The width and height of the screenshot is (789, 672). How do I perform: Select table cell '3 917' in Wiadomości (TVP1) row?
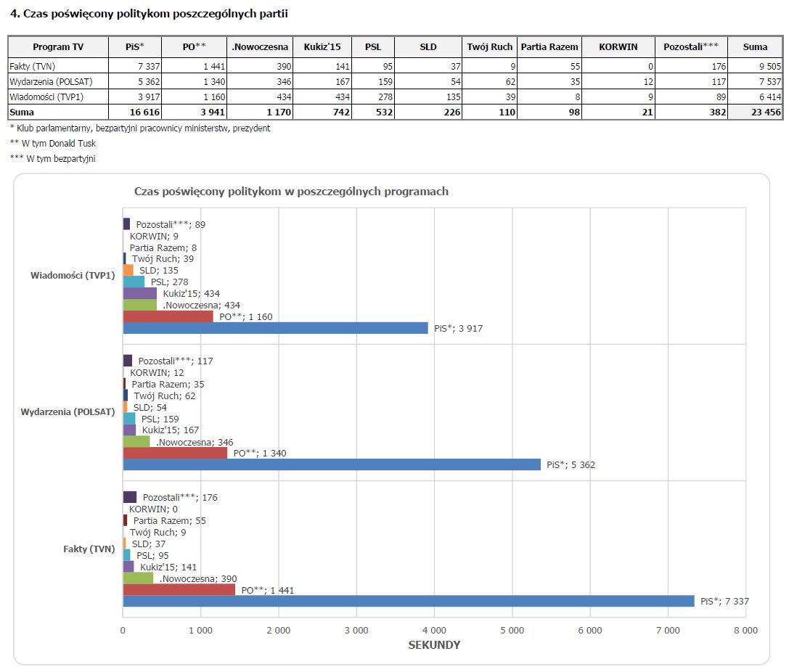click(x=135, y=97)
